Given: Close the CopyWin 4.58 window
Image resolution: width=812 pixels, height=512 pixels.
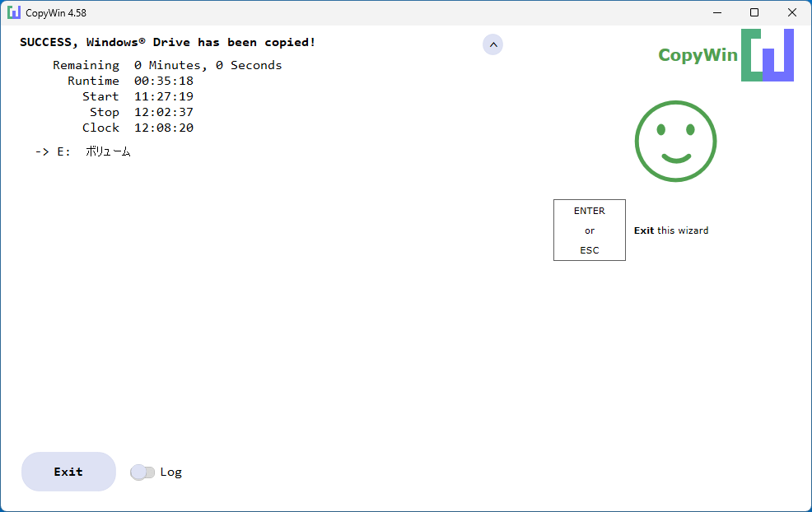Looking at the screenshot, I should pos(791,12).
